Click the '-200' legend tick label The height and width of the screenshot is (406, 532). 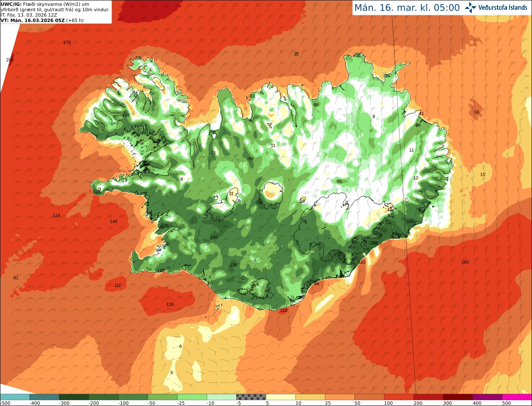click(94, 403)
